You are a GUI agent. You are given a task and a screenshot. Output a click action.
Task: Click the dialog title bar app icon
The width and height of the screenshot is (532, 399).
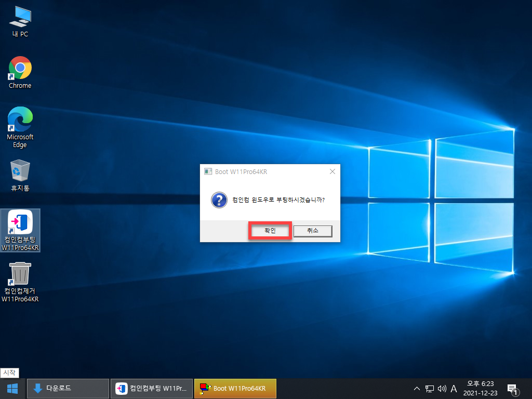coord(208,171)
